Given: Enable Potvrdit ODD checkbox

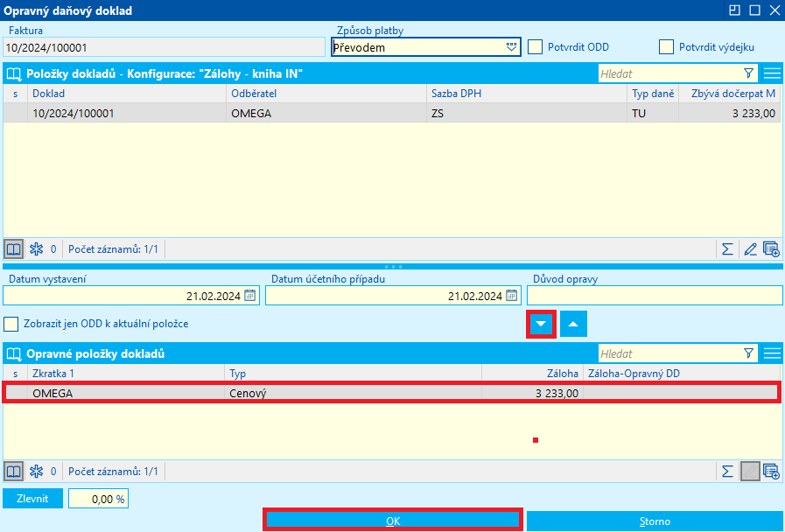Looking at the screenshot, I should (536, 47).
